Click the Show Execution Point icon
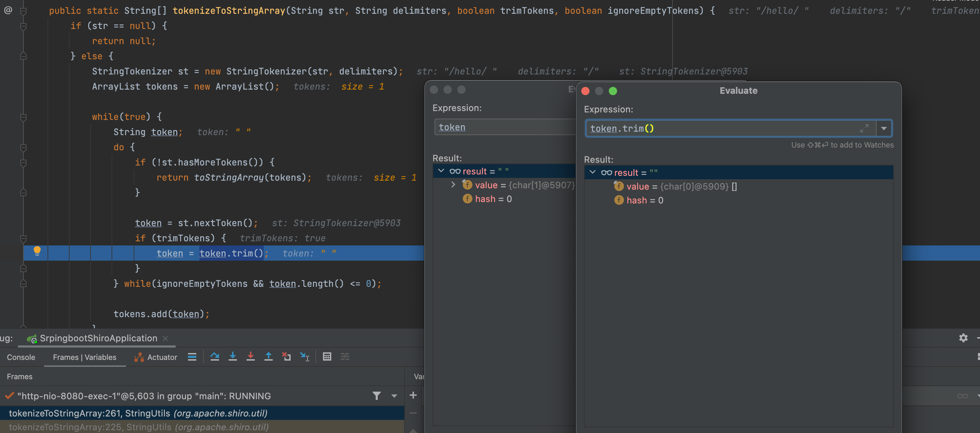The width and height of the screenshot is (980, 433). click(x=192, y=356)
